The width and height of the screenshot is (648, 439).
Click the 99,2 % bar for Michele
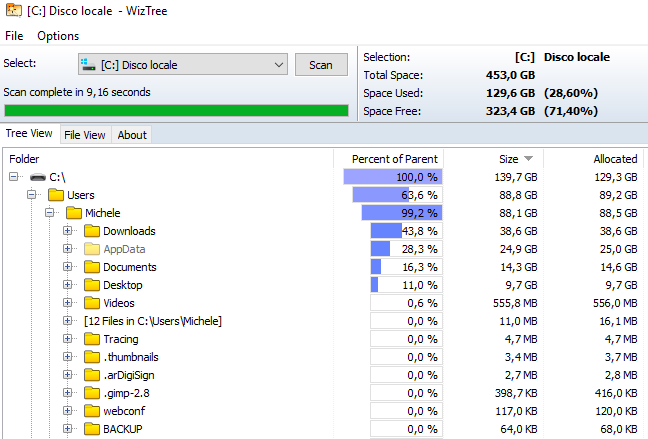402,213
